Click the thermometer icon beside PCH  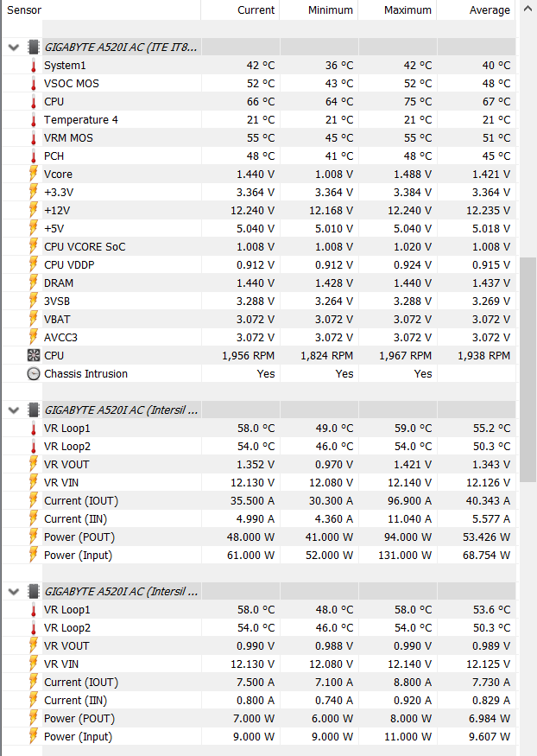coord(34,156)
